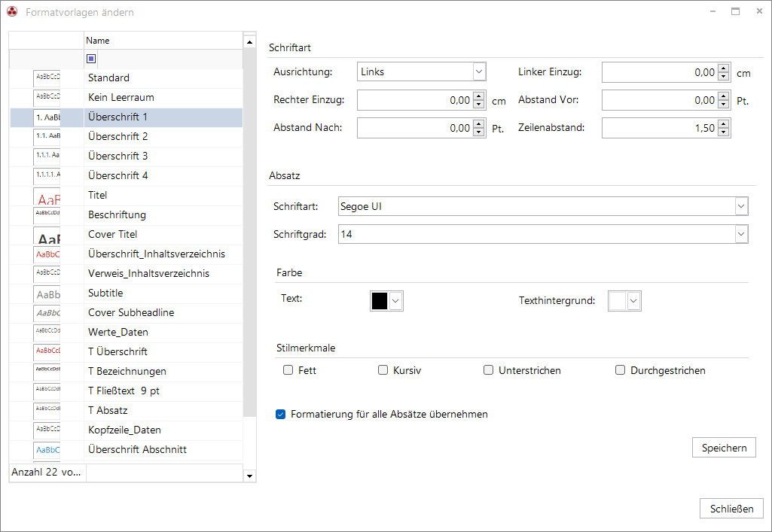Select the Überschrift 3 style row
This screenshot has width=772, height=532.
tap(126, 157)
